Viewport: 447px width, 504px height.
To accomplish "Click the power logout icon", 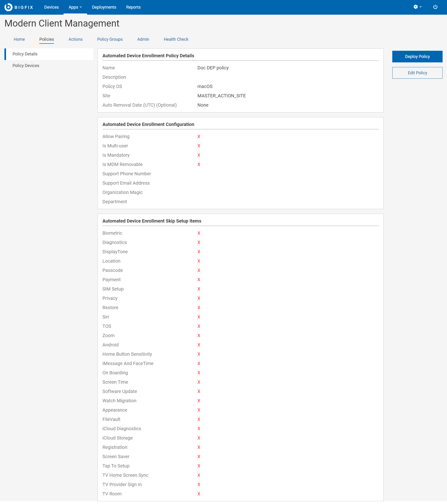I will click(435, 7).
